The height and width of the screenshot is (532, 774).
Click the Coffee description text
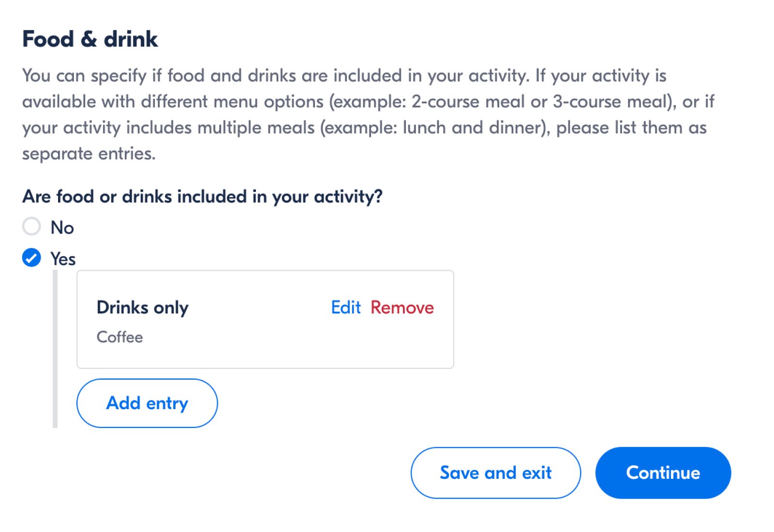pyautogui.click(x=119, y=337)
